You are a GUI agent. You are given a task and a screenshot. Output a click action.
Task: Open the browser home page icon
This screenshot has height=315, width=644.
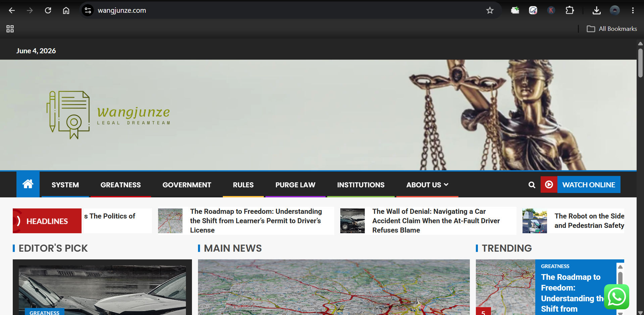tap(66, 10)
